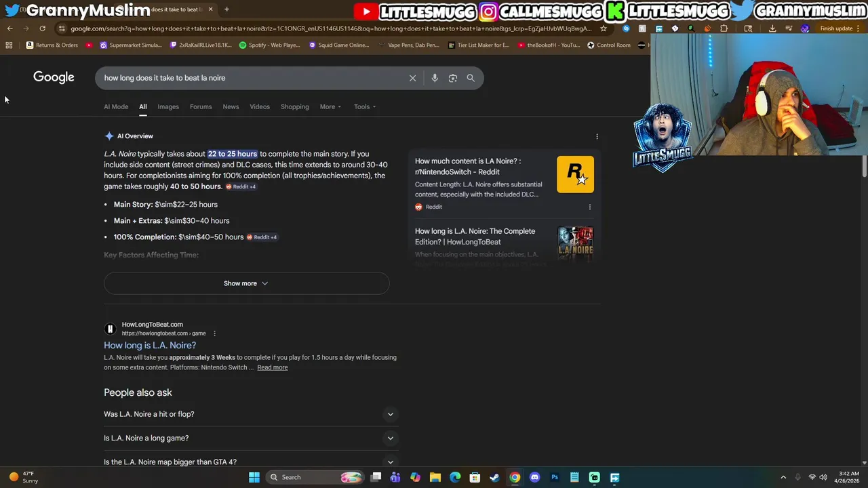The height and width of the screenshot is (488, 868).
Task: Open the More search filters dropdown
Action: [x=330, y=106]
